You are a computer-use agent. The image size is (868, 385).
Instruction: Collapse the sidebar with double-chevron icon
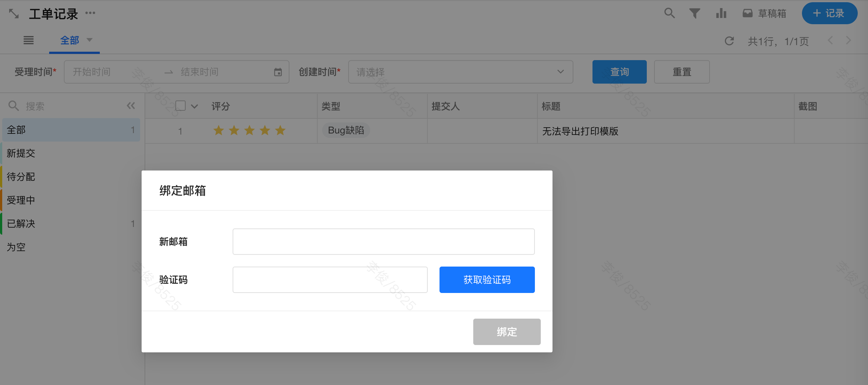point(131,106)
